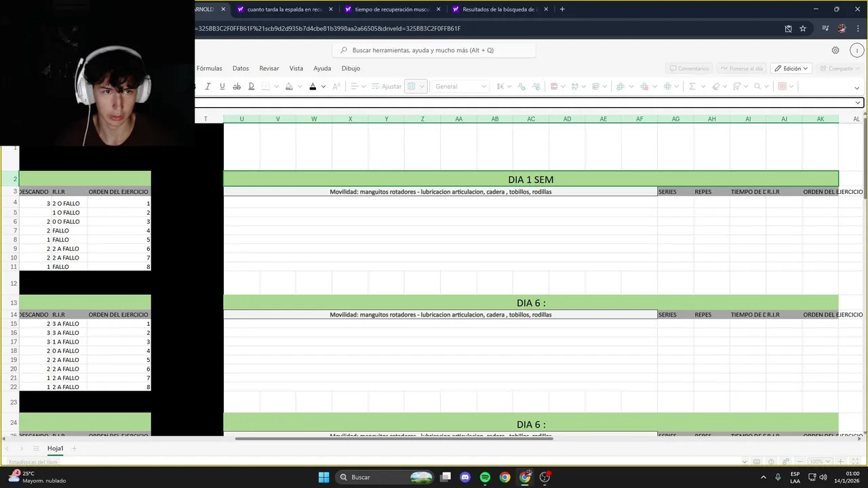Switch to 'Resultados de la búsqueda' tab
The width and height of the screenshot is (868, 488).
tap(500, 9)
